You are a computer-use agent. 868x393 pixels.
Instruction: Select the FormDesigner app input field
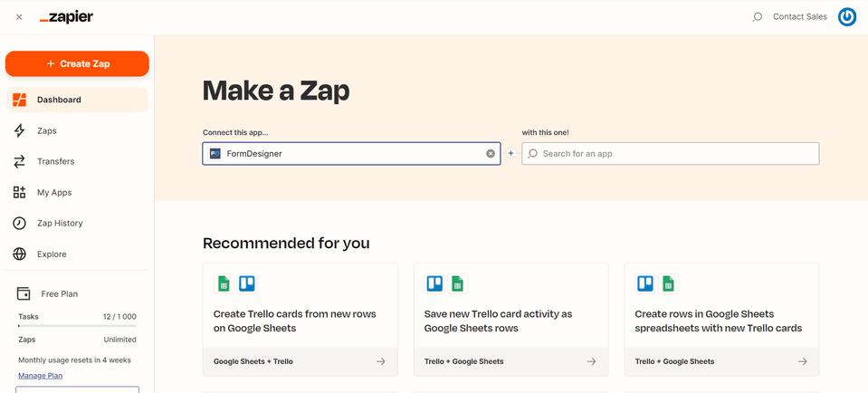(x=351, y=153)
